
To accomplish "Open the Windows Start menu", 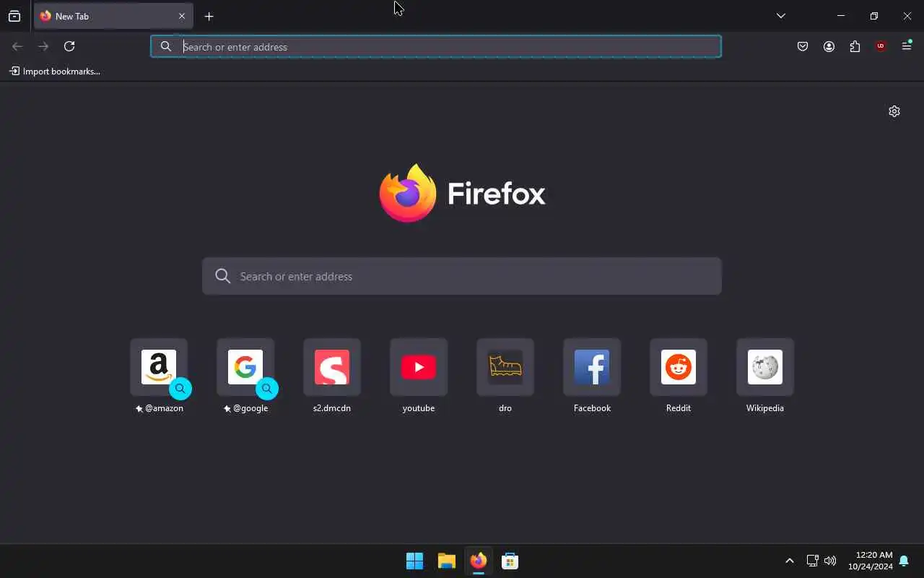I will coord(415,561).
